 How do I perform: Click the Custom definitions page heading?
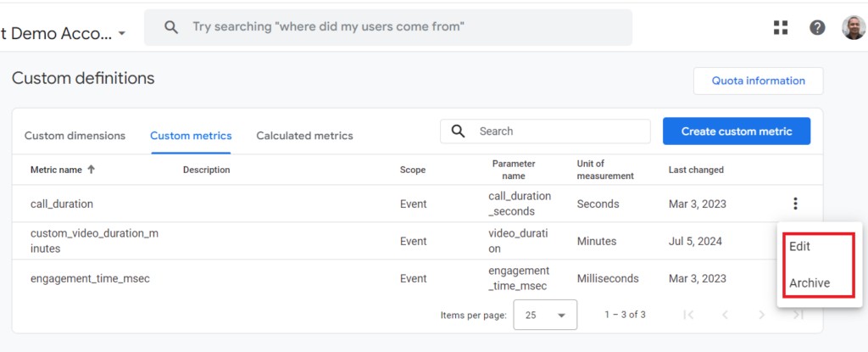[83, 79]
